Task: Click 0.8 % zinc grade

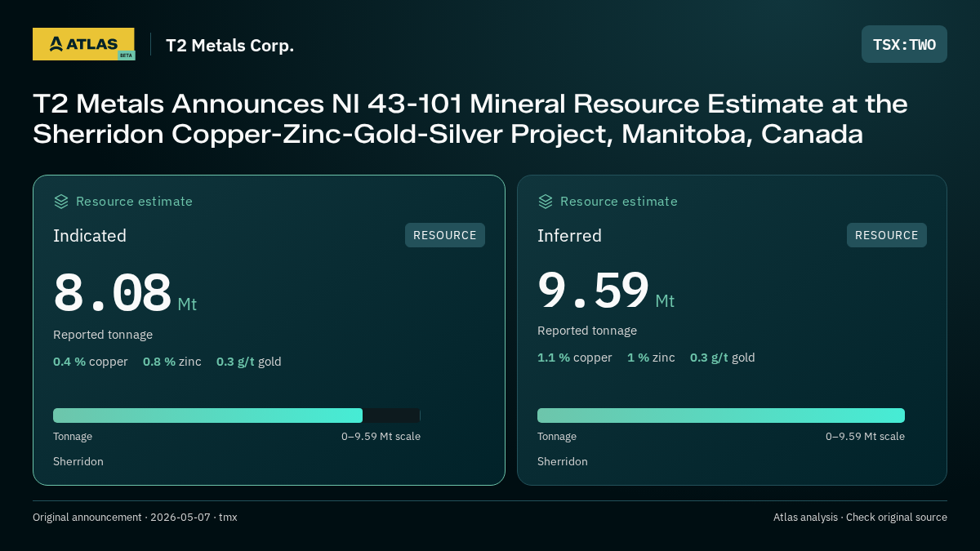Action: click(172, 362)
